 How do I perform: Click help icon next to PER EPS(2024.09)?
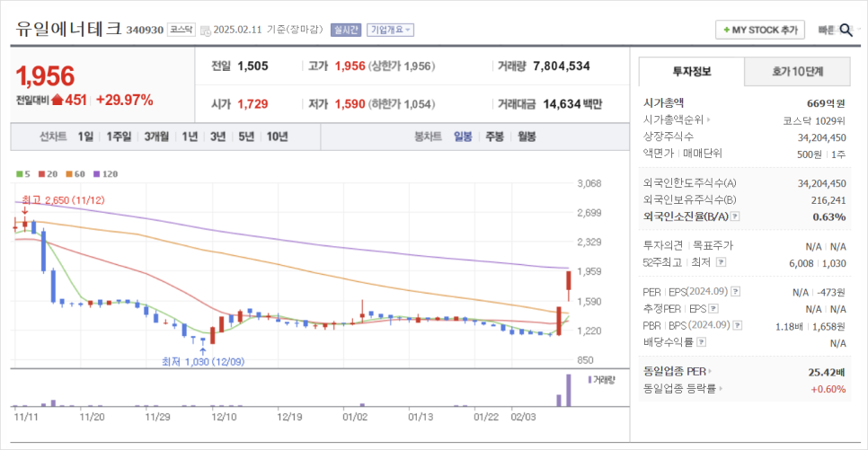click(735, 291)
